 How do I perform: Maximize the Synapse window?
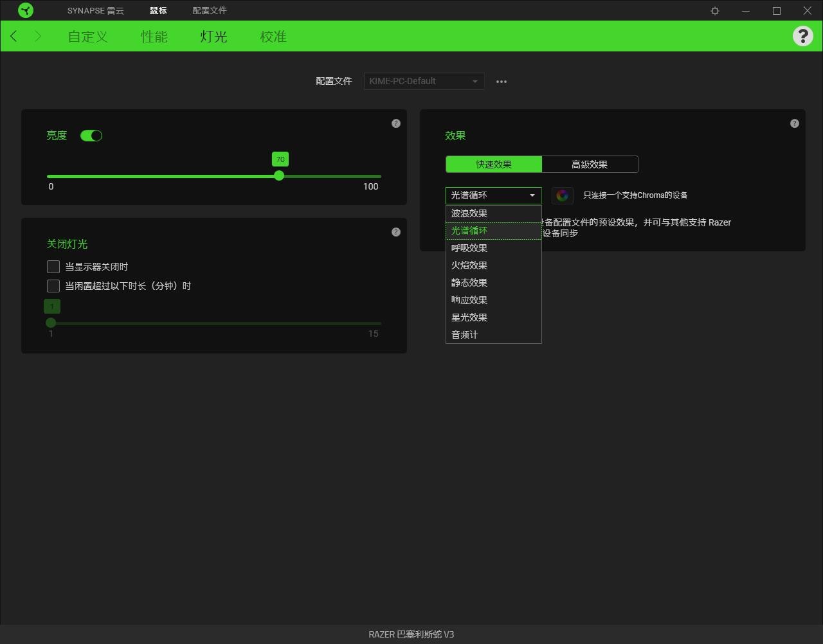[x=777, y=11]
